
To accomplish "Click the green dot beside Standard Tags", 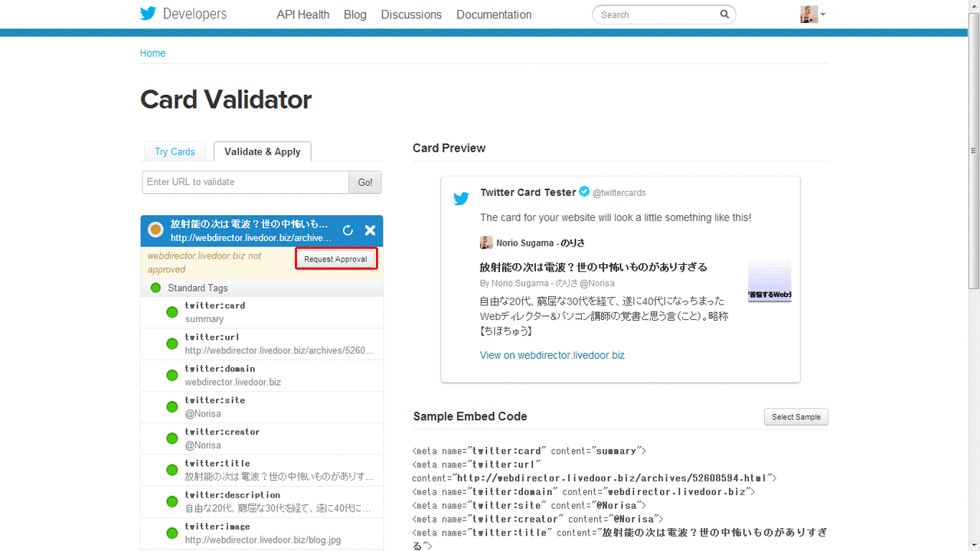I will [155, 288].
